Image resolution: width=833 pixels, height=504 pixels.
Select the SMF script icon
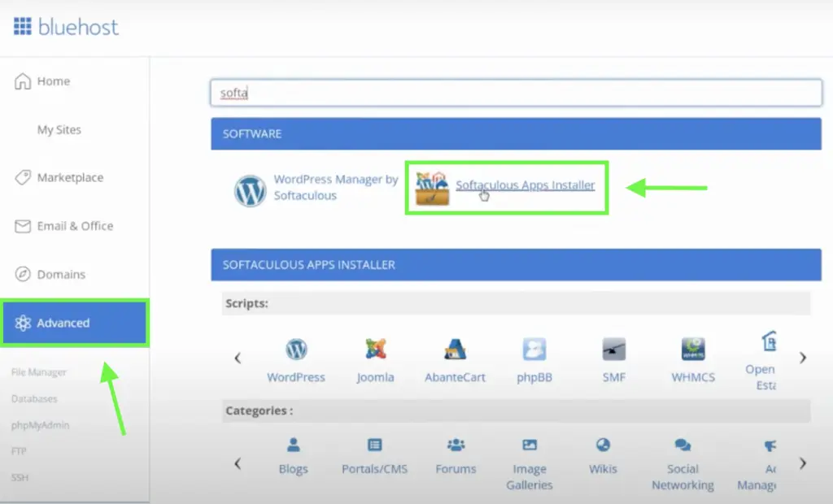pos(614,349)
